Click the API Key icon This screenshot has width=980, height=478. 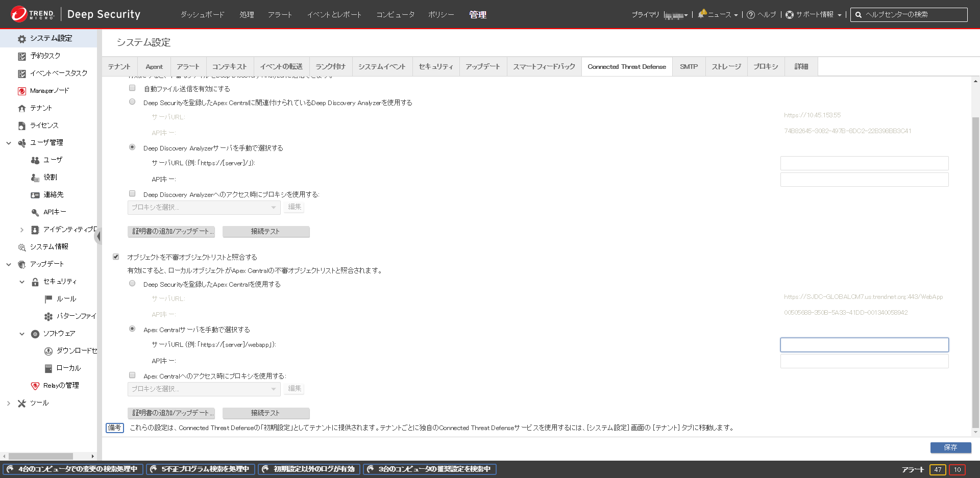tap(35, 212)
